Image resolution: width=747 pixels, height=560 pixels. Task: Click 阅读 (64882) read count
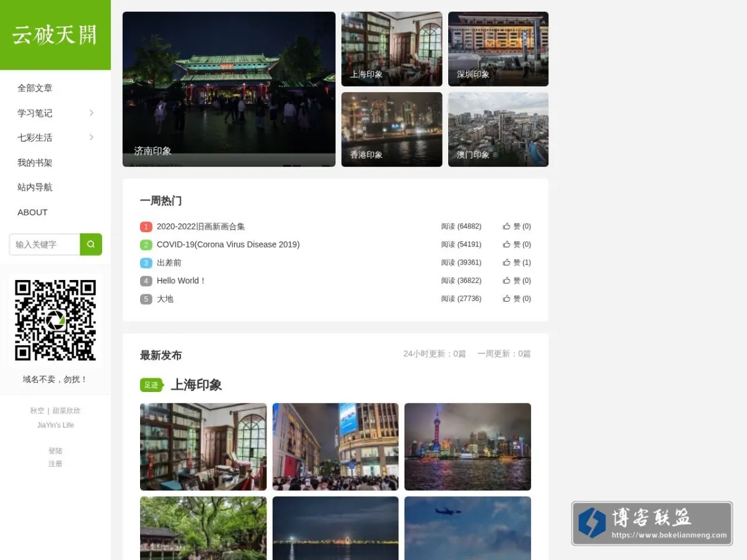coord(461,226)
